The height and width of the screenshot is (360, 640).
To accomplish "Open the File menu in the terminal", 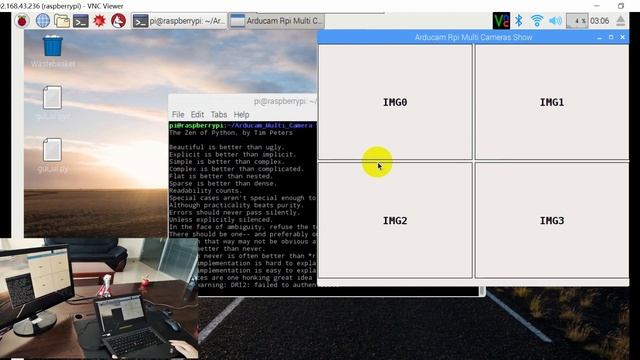I will (178, 115).
